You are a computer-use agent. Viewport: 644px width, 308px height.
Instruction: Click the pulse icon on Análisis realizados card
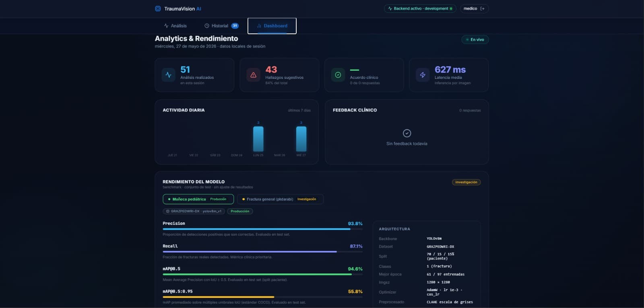pyautogui.click(x=168, y=75)
